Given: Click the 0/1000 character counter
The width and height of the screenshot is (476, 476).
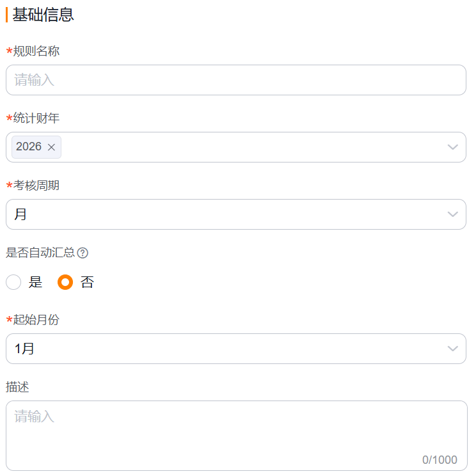Looking at the screenshot, I should coord(440,460).
